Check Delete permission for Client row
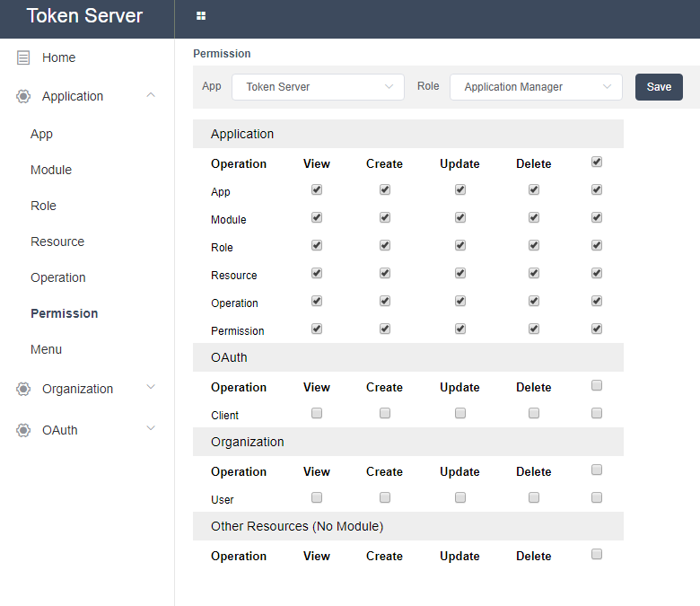 [x=534, y=413]
